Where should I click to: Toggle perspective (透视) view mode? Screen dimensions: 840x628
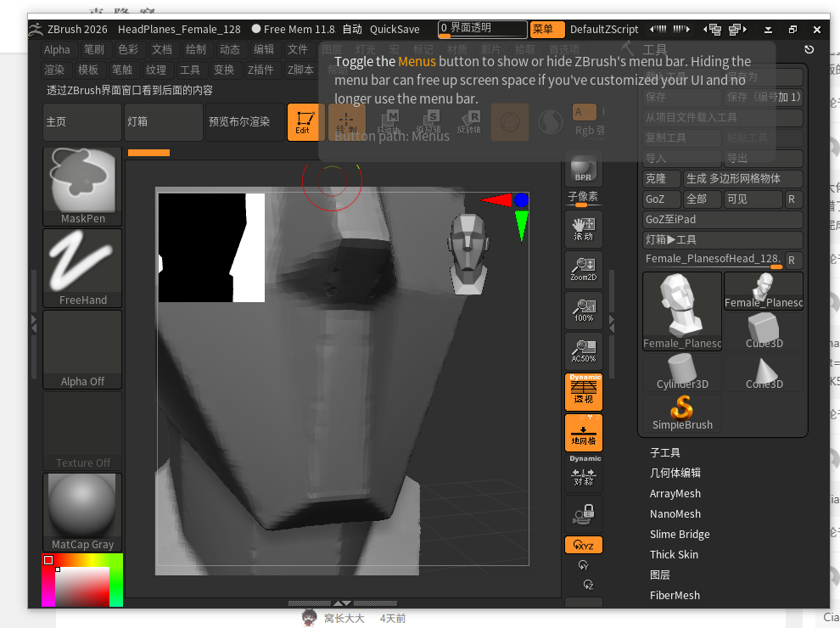[x=583, y=391]
